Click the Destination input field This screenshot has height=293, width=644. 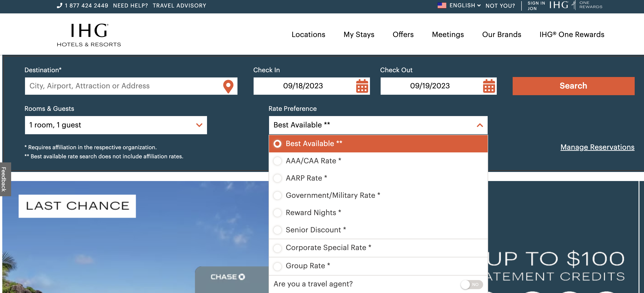coord(131,86)
